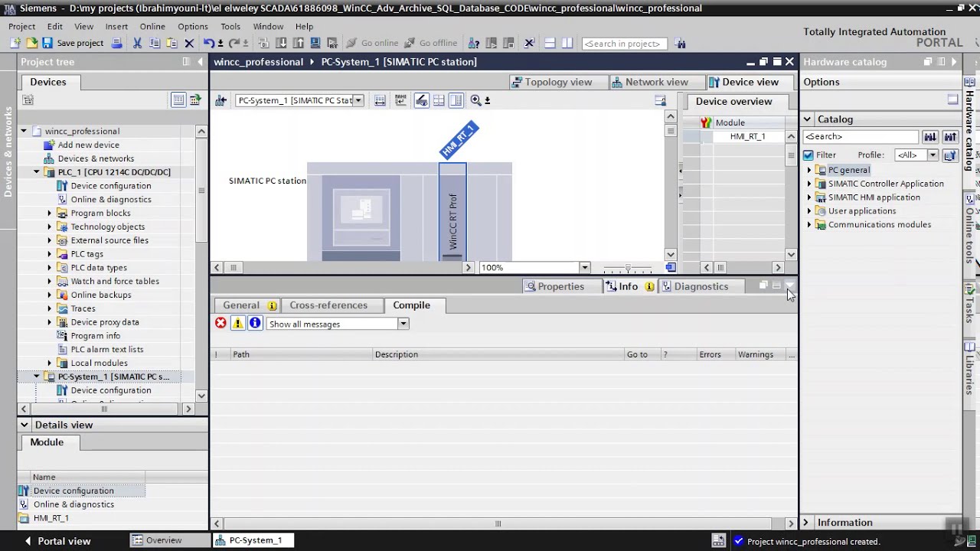
Task: Toggle the catalog Filter checkbox
Action: [808, 155]
